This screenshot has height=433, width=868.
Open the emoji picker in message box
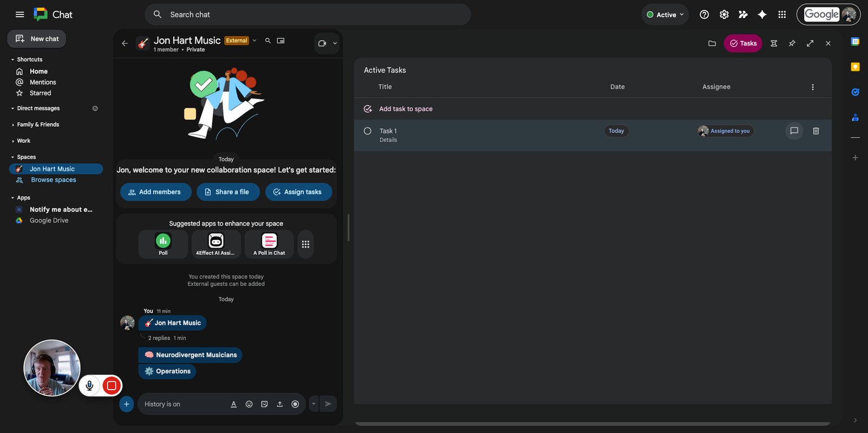pos(249,404)
